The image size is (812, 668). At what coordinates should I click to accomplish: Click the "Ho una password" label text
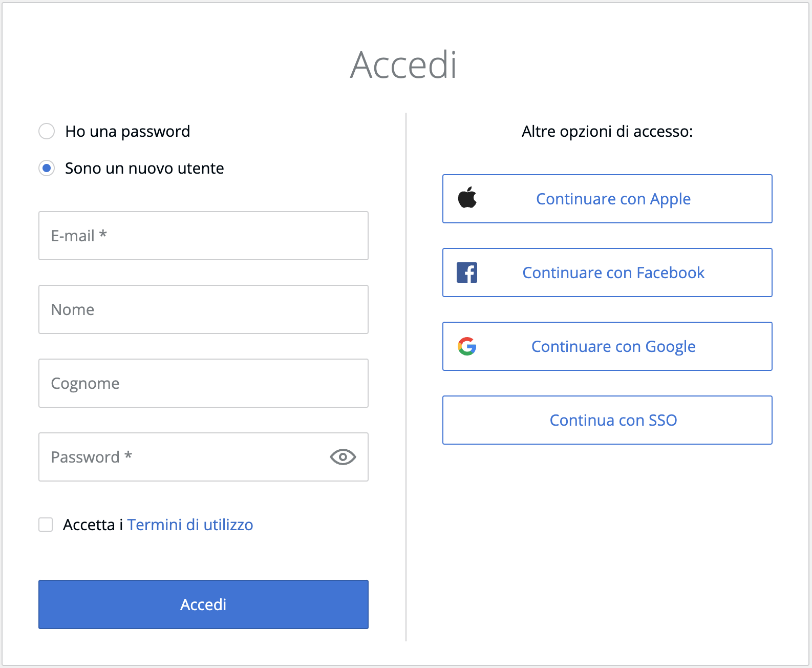pyautogui.click(x=127, y=131)
